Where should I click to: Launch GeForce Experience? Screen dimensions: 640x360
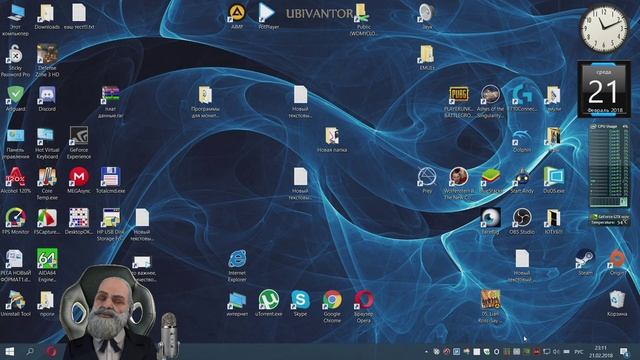pyautogui.click(x=79, y=142)
